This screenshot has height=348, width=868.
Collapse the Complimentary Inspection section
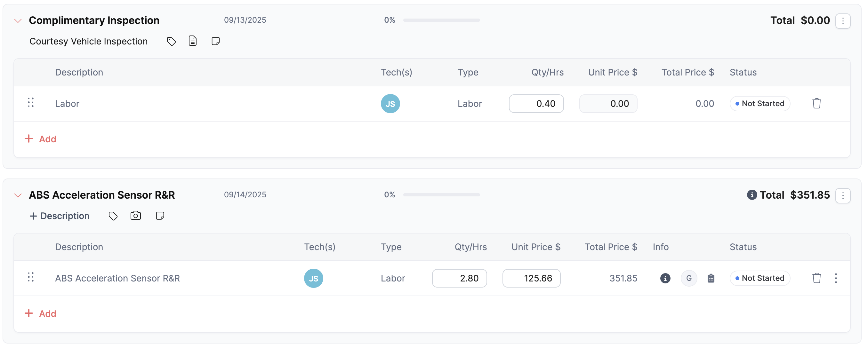(18, 21)
